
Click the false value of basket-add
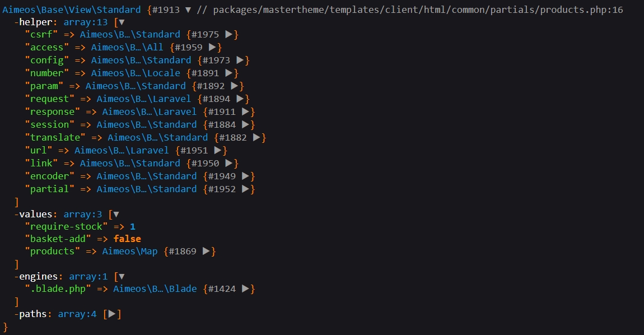click(127, 239)
